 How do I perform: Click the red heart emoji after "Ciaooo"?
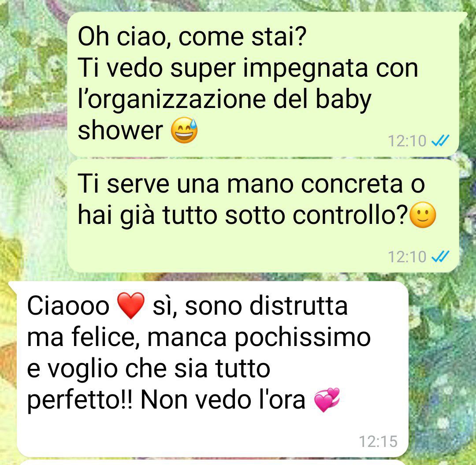(x=131, y=305)
